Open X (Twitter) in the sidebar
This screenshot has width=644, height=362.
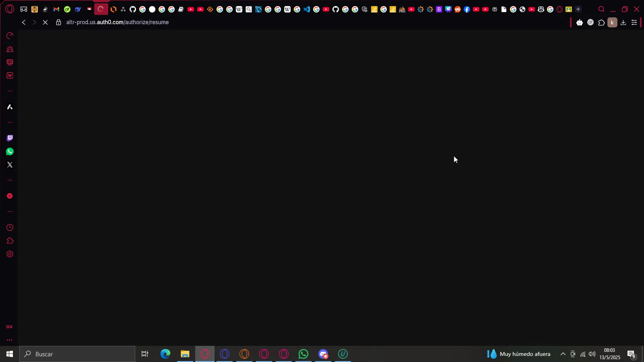pos(10,165)
